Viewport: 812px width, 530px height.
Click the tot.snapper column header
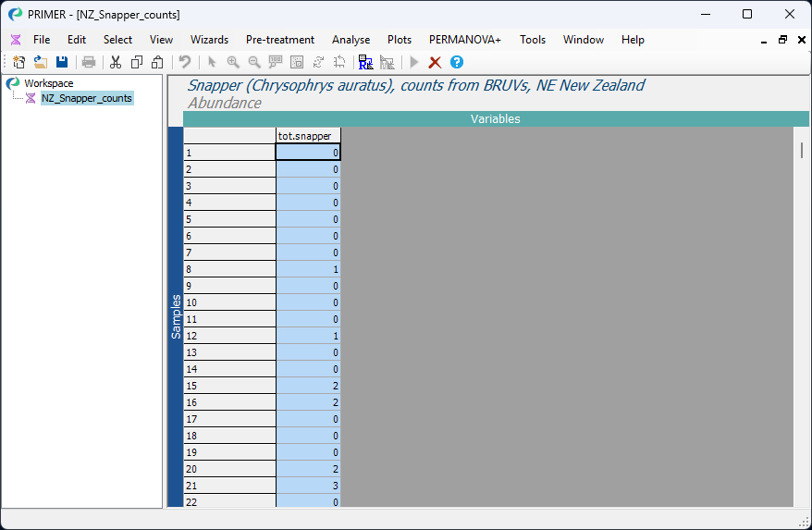[308, 136]
